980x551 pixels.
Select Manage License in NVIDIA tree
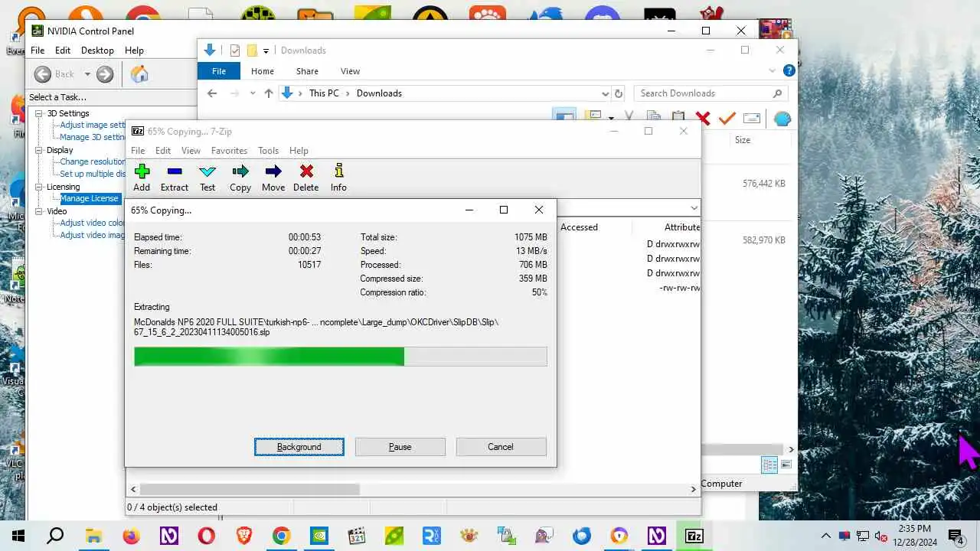[90, 199]
